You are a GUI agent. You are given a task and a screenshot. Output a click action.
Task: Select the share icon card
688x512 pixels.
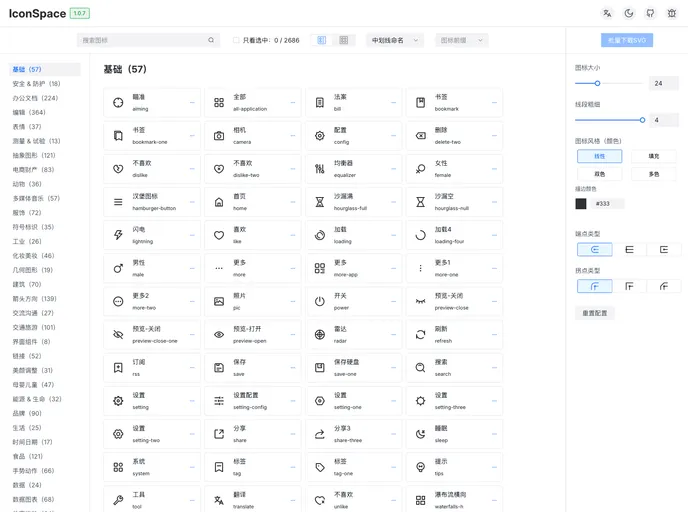point(253,434)
